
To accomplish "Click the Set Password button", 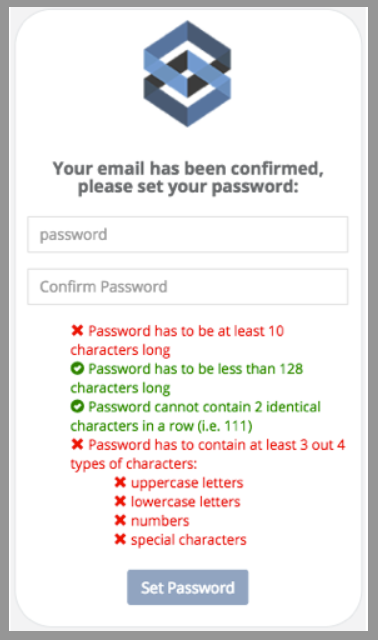I will [187, 587].
